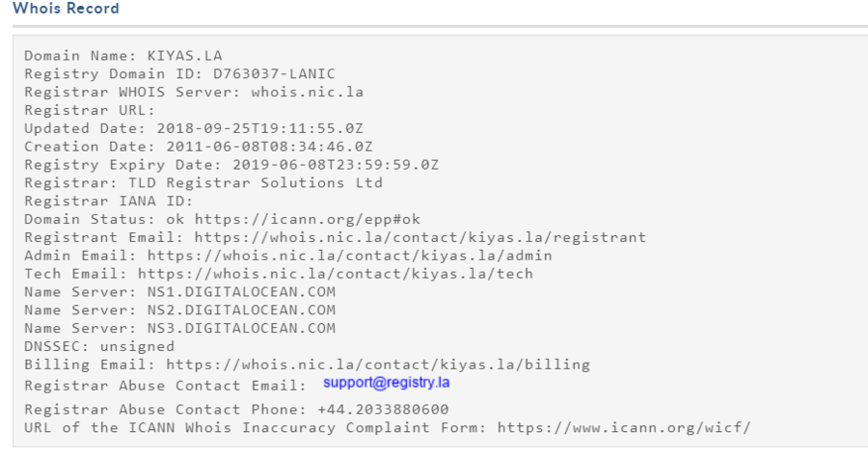Click the Whois Record heading

pos(66,9)
